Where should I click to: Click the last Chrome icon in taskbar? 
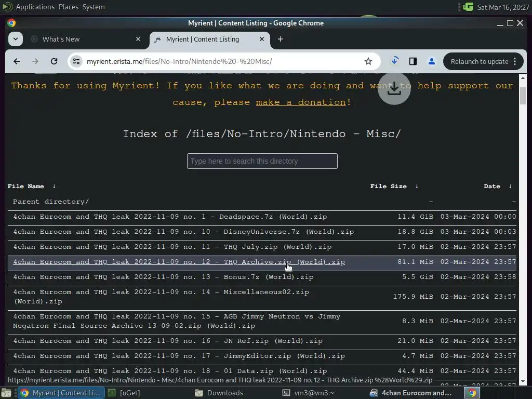tap(472, 393)
